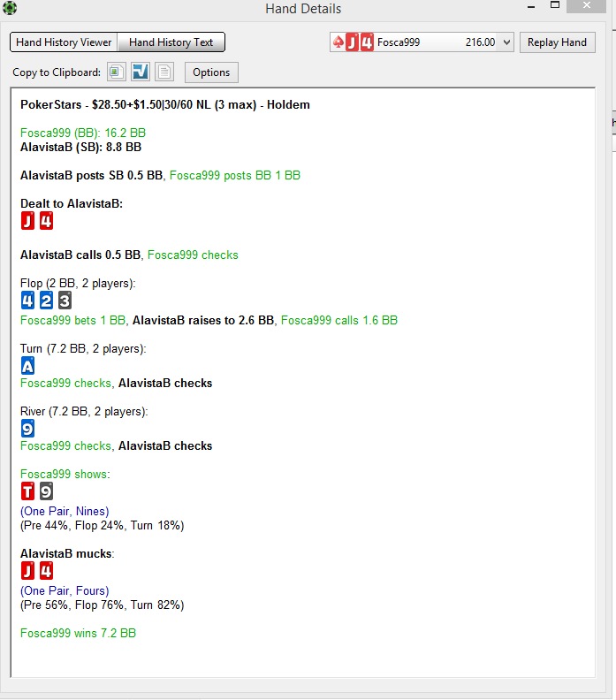This screenshot has width=616, height=700.
Task: Click the blue Two card on the flop
Action: 46,301
